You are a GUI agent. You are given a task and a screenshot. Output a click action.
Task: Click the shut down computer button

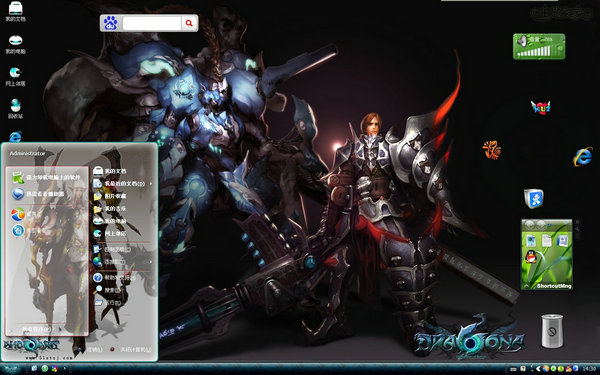[x=131, y=349]
